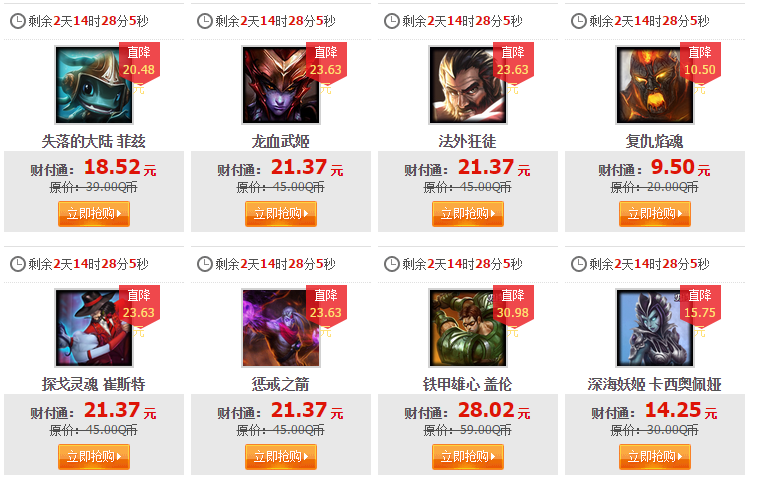
Task: Click 立即抢购 under 探戈灵魂 崔斯特
Action: click(x=94, y=457)
